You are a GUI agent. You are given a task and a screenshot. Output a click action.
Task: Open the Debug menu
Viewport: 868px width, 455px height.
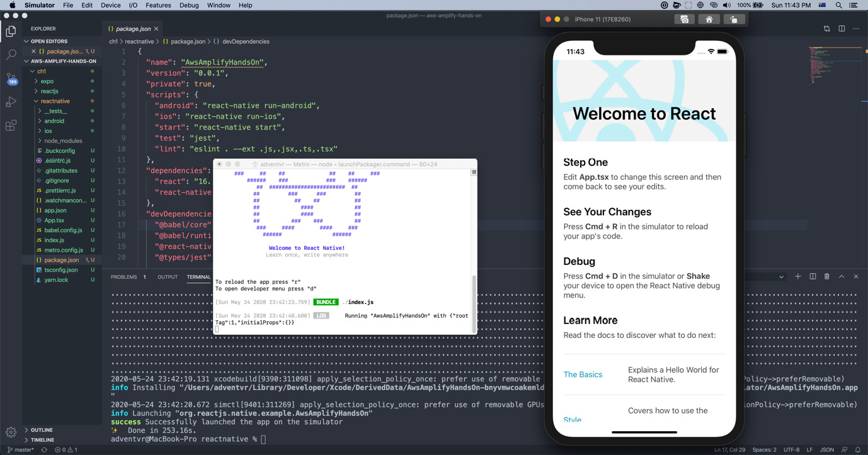coord(189,5)
